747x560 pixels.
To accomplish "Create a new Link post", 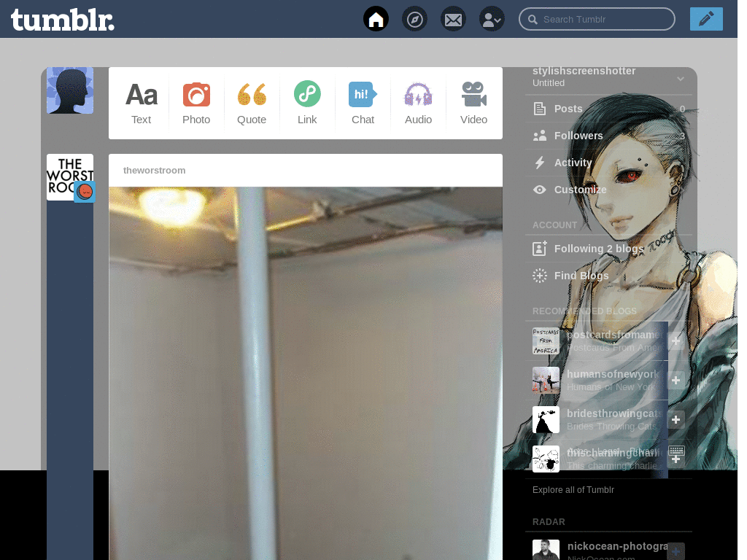I will pos(307,104).
